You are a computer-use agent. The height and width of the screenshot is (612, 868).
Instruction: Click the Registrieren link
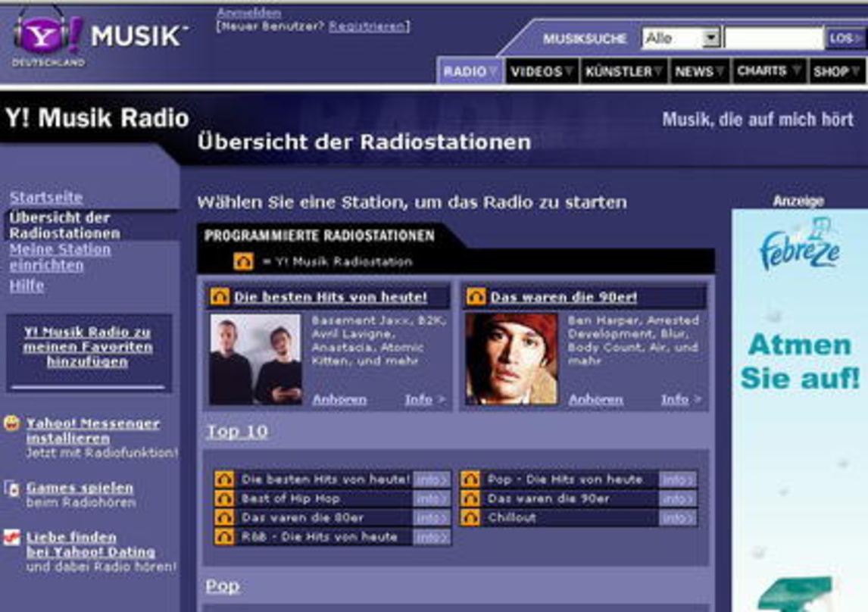(367, 26)
